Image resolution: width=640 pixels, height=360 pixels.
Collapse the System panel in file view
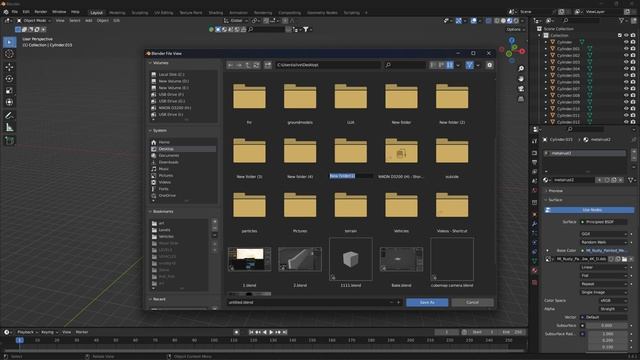[x=150, y=131]
